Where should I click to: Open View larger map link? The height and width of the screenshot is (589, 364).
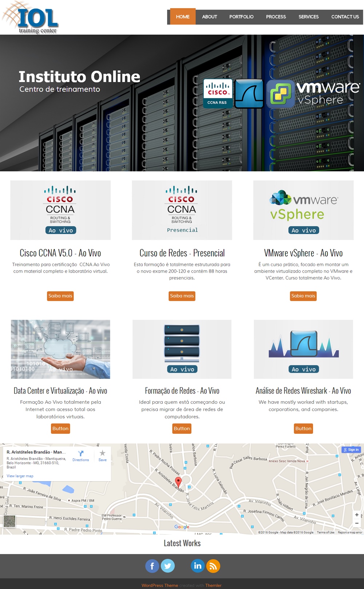(20, 476)
